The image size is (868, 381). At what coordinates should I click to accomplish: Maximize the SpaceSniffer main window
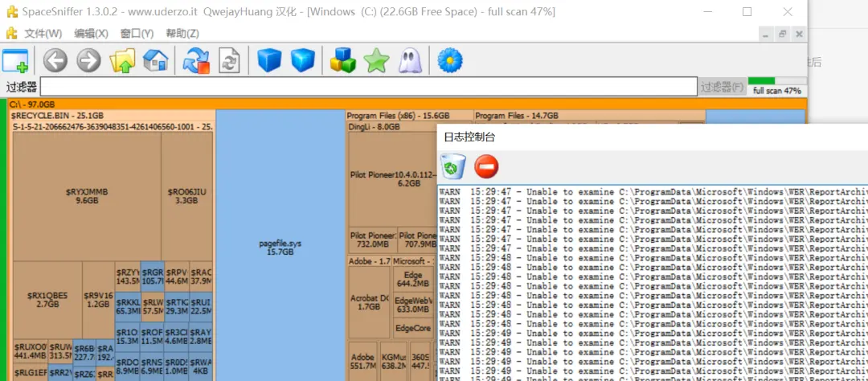click(747, 11)
